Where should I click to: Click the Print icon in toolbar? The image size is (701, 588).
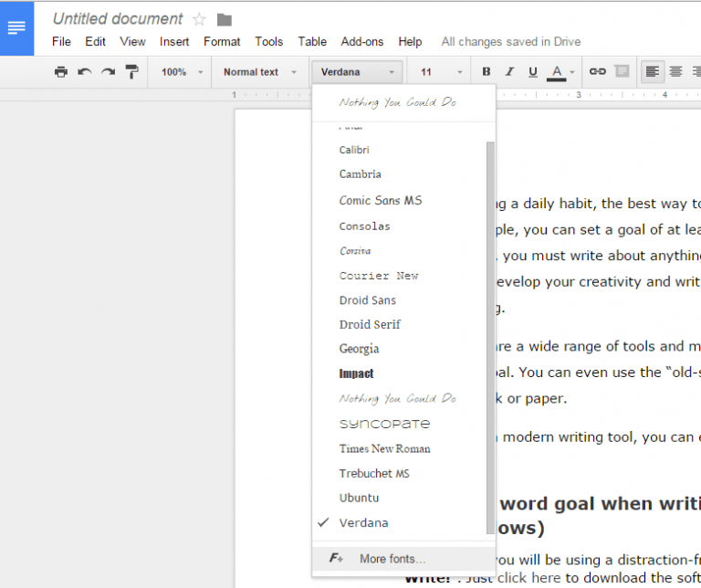[61, 72]
